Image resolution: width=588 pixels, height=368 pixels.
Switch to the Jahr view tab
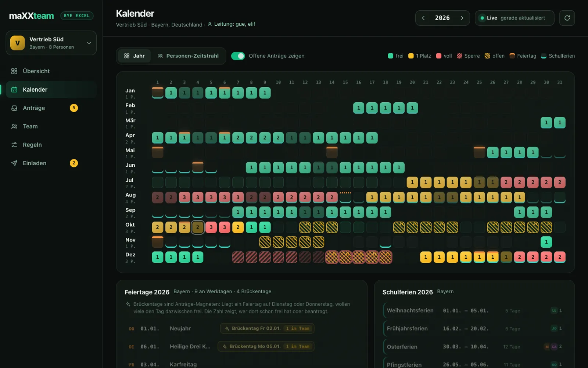tap(135, 56)
